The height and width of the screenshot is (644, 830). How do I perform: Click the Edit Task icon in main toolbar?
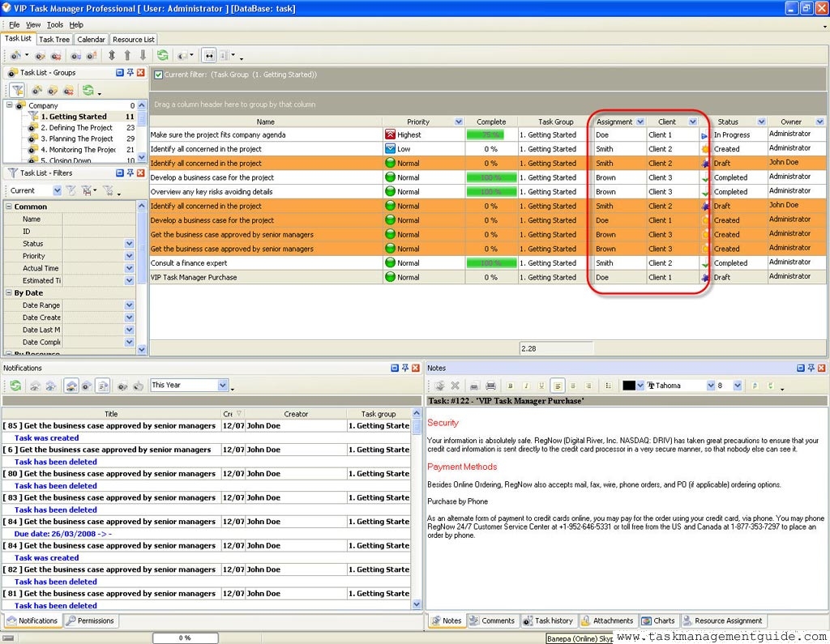click(40, 55)
